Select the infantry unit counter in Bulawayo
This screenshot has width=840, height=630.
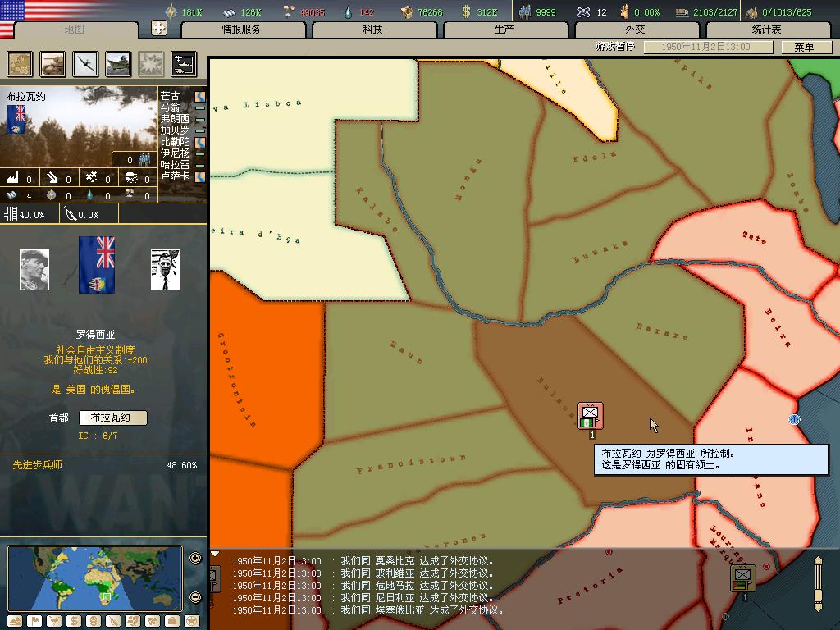(590, 416)
